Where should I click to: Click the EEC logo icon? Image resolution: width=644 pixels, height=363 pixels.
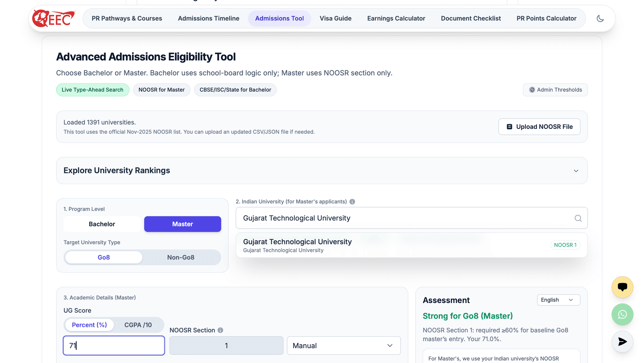tap(54, 18)
